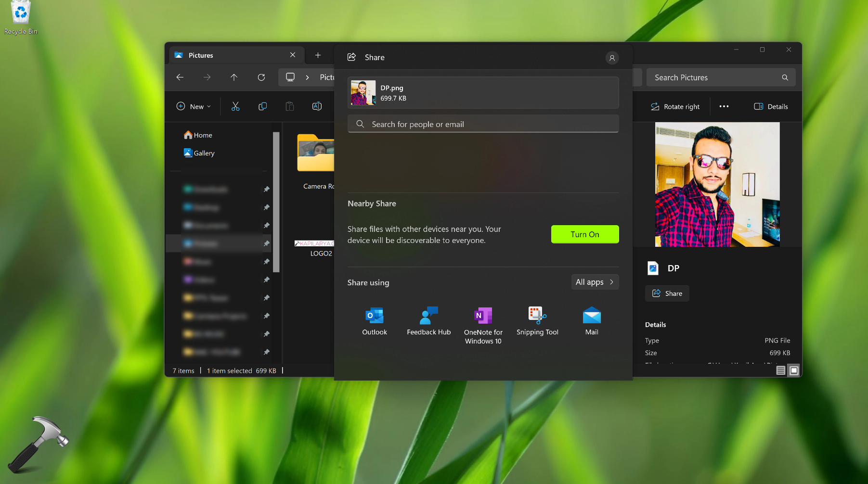The image size is (868, 484).
Task: Open the See more menu
Action: (724, 106)
